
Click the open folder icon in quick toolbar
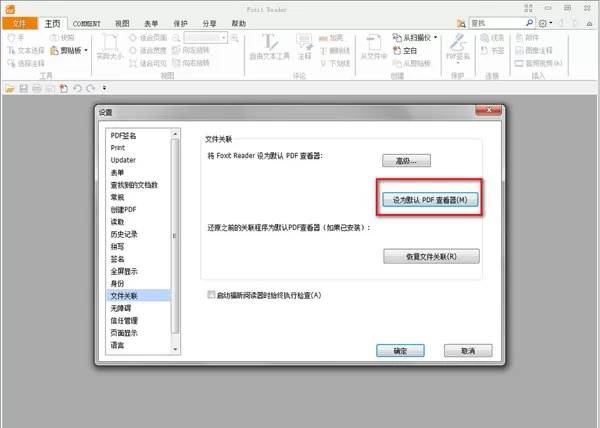coord(10,89)
